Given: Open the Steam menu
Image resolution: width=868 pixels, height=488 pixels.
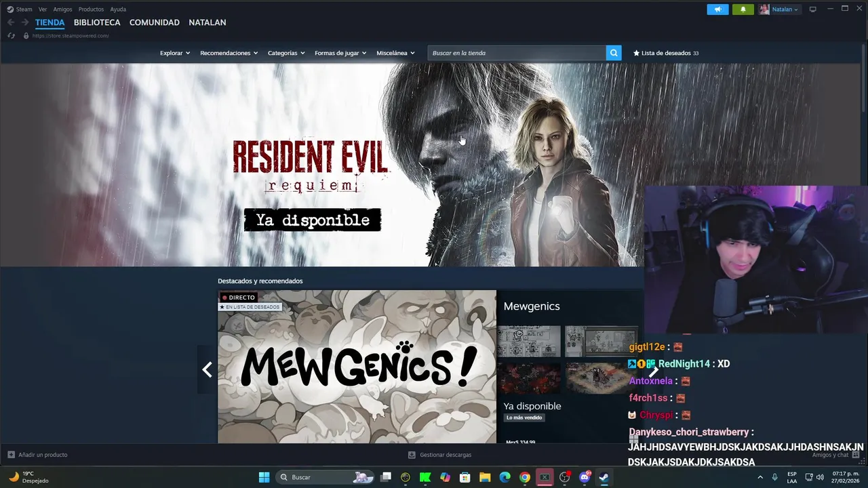Looking at the screenshot, I should (24, 9).
